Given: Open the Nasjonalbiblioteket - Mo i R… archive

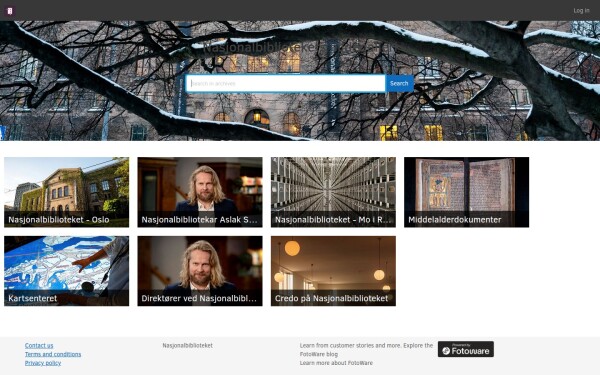Looking at the screenshot, I should coord(333,192).
